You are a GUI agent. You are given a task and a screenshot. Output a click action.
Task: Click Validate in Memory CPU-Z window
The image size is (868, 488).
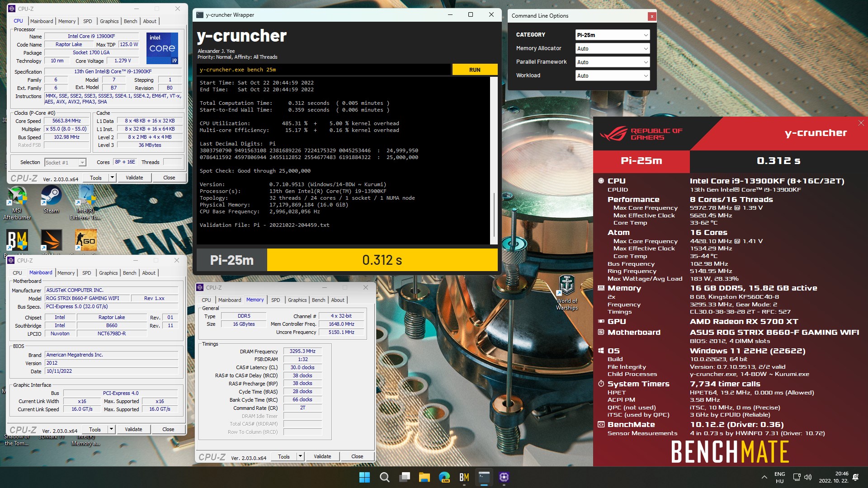322,456
